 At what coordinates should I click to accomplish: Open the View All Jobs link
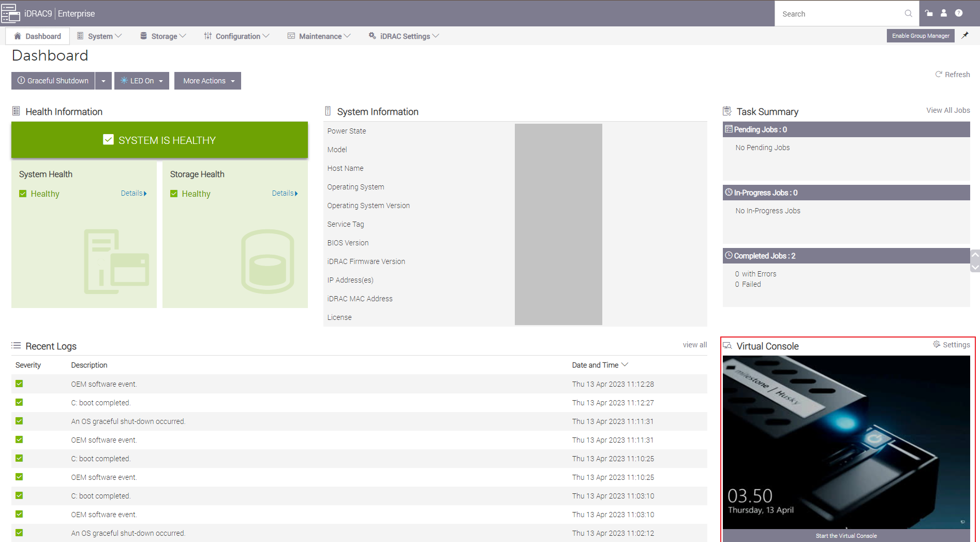tap(948, 110)
